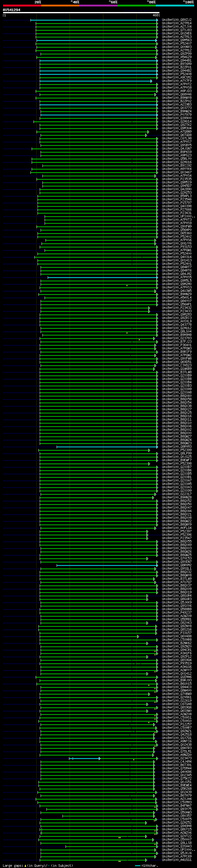Open hit UniRef100_A2TM14

click(x=176, y=23)
